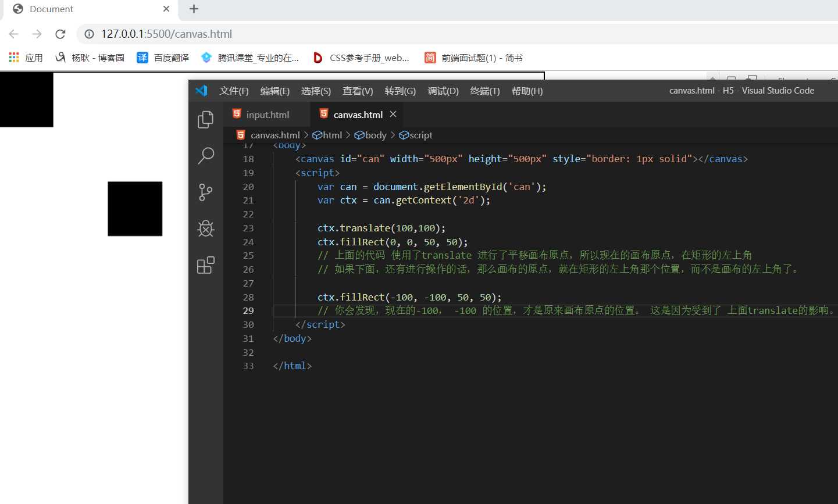Viewport: 838px width, 504px height.
Task: Open the VS Code Search panel
Action: [x=206, y=156]
